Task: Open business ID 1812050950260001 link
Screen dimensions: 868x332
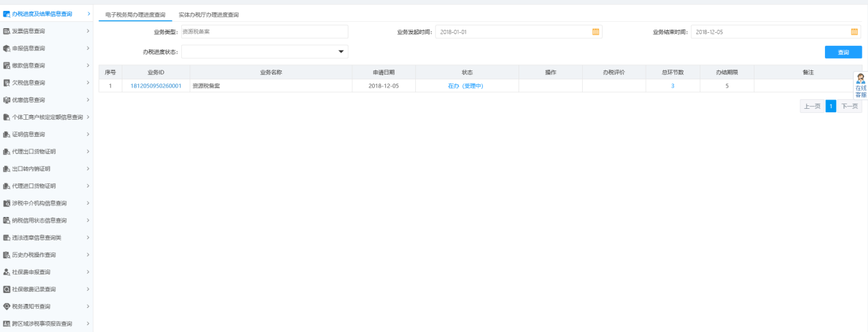Action: (156, 86)
